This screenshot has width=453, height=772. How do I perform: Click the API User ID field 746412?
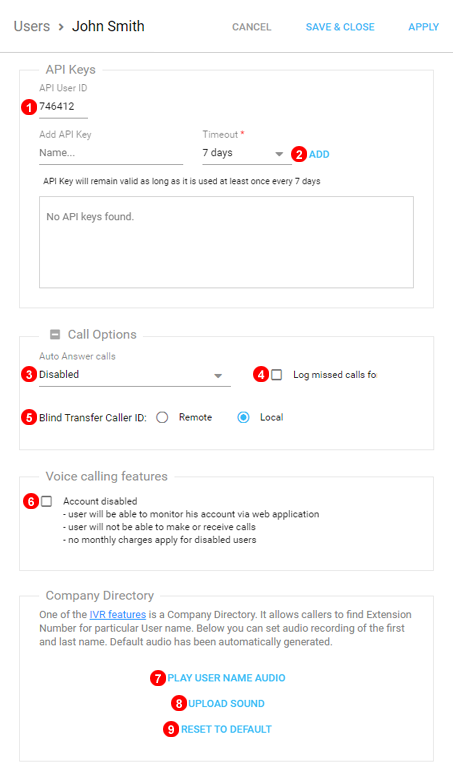click(64, 107)
